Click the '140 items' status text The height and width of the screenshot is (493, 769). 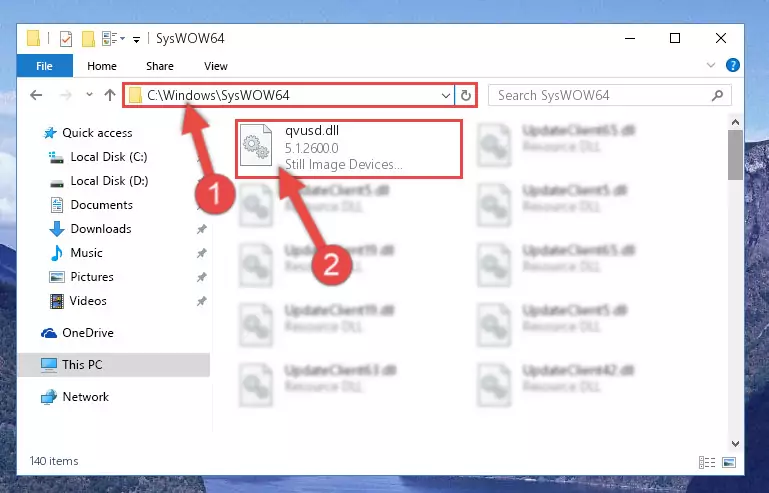tap(54, 461)
